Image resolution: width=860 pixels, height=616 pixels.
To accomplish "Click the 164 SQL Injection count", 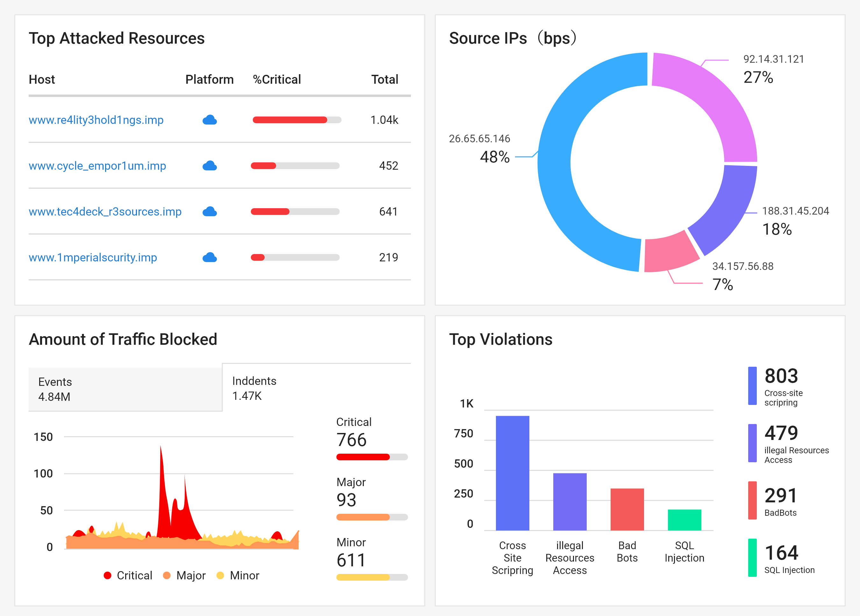I will click(x=781, y=553).
